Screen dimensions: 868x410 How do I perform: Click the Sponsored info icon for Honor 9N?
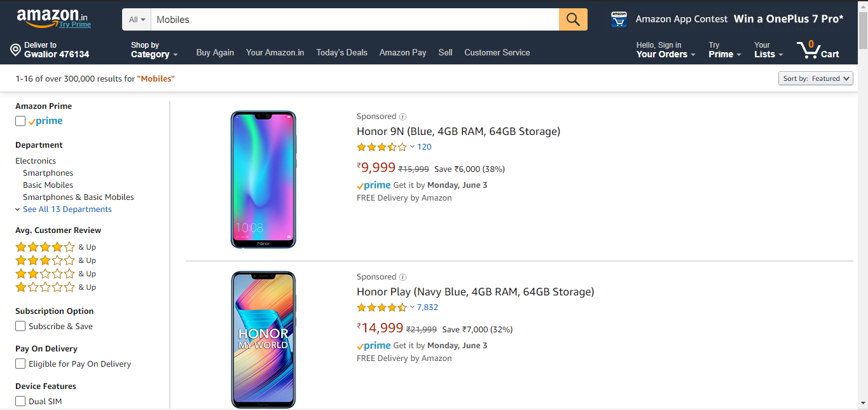403,117
